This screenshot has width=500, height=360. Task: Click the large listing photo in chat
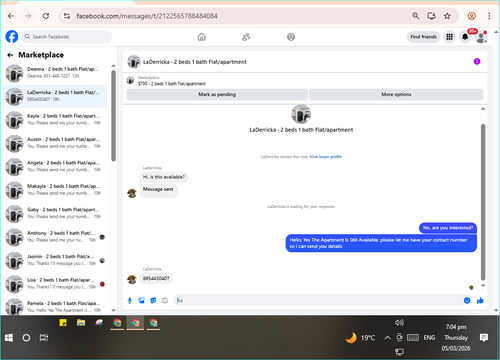(301, 114)
